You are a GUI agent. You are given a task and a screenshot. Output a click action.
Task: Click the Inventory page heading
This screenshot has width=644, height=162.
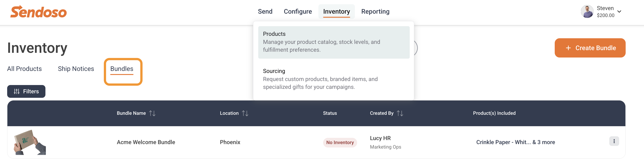37,48
